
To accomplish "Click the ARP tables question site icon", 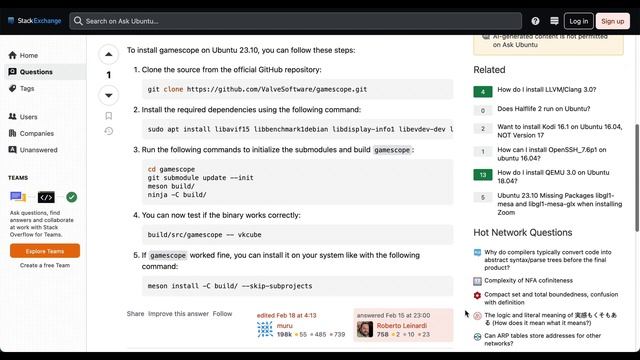I will pos(477,337).
